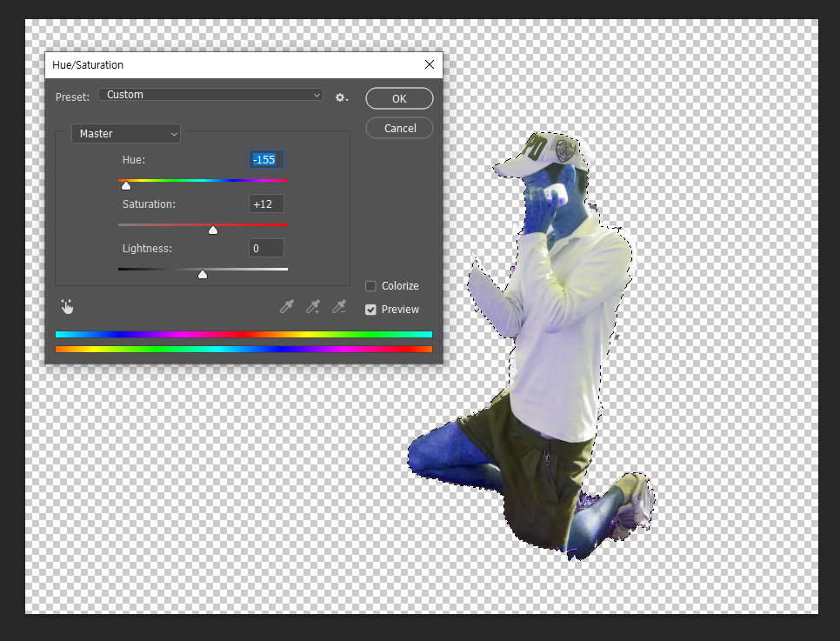Click the Hue value field
This screenshot has width=840, height=641.
(266, 160)
